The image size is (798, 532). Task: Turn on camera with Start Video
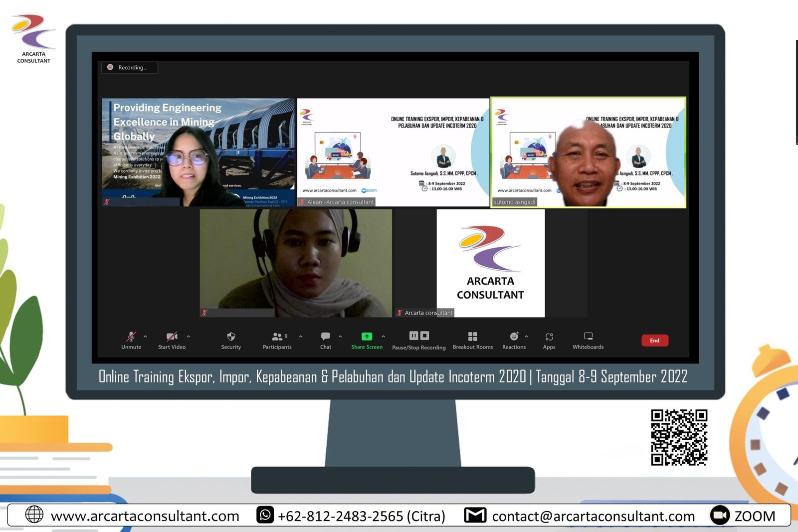point(172,337)
